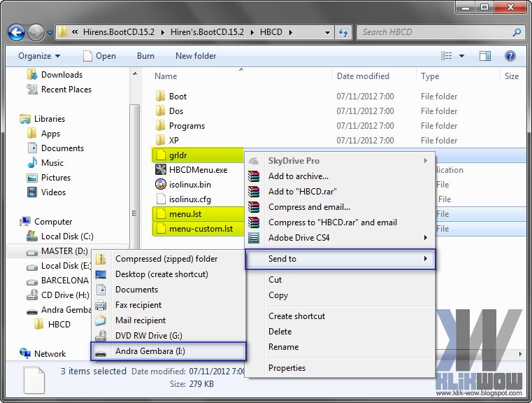Open the Organize menu
This screenshot has height=403, width=532.
(39, 56)
